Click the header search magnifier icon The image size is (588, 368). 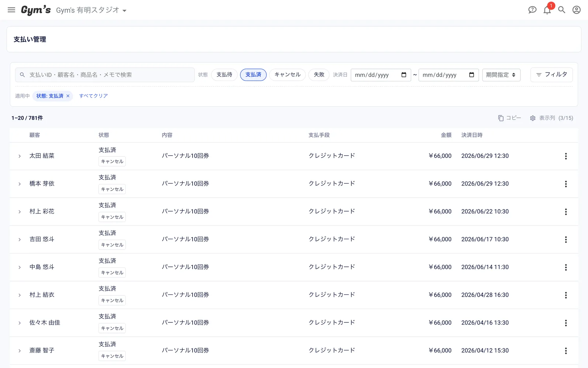click(562, 10)
